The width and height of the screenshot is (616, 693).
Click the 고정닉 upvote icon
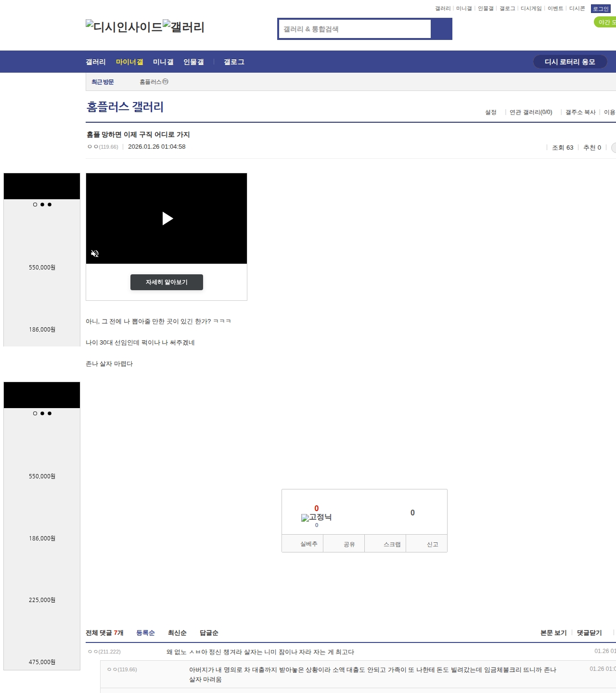[x=316, y=517]
